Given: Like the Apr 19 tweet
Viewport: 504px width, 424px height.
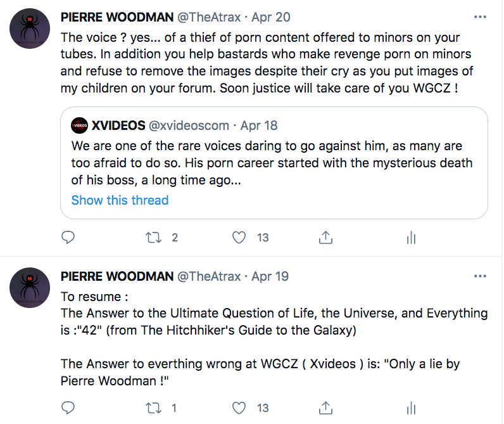Looking at the screenshot, I should pyautogui.click(x=239, y=408).
